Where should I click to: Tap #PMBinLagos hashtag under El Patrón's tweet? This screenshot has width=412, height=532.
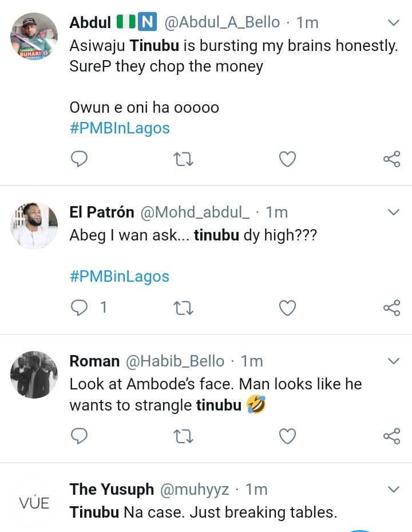(120, 277)
